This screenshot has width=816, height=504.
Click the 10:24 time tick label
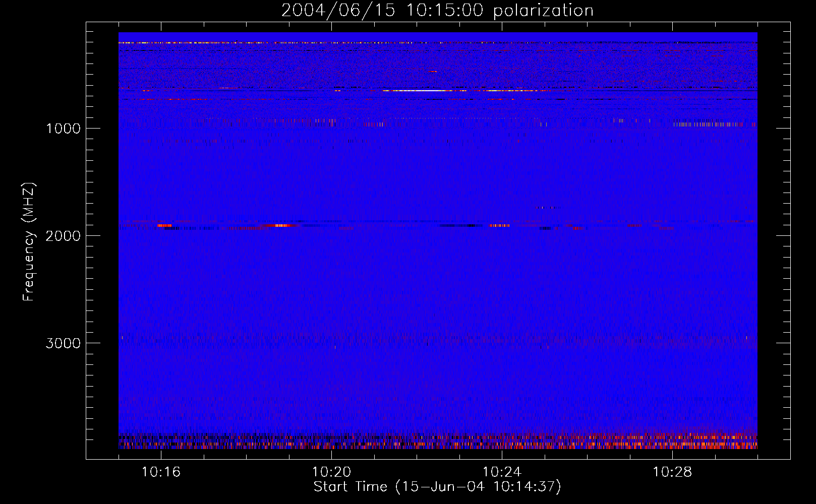point(502,472)
